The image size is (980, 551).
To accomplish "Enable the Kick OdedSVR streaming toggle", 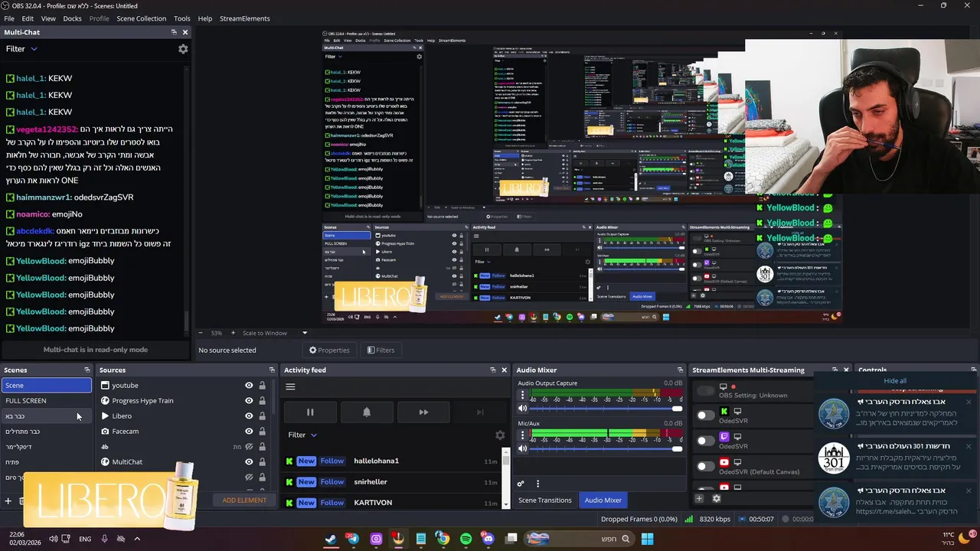I will [704, 416].
